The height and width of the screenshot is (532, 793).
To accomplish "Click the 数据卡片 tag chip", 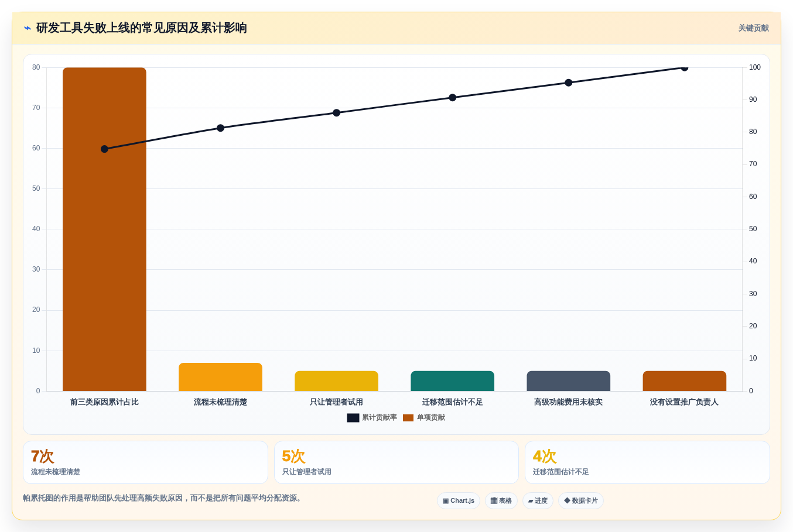I will click(x=581, y=501).
